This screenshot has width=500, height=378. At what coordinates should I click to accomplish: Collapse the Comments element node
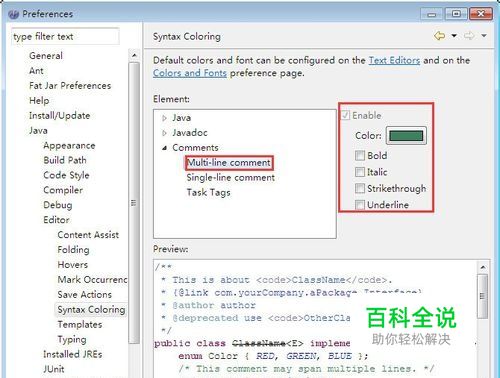164,148
